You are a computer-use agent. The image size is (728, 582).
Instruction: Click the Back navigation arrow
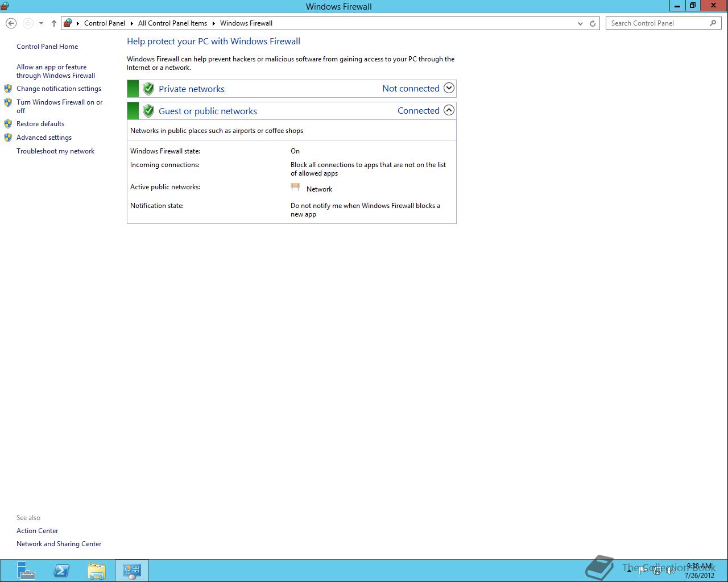coord(11,23)
